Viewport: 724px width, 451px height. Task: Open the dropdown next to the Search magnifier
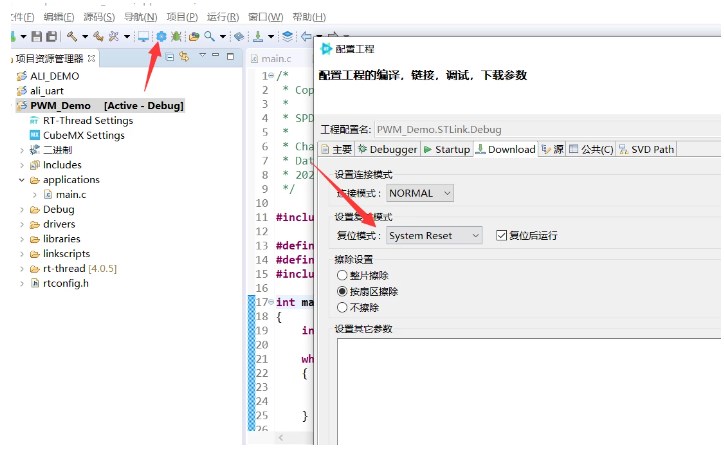(223, 36)
